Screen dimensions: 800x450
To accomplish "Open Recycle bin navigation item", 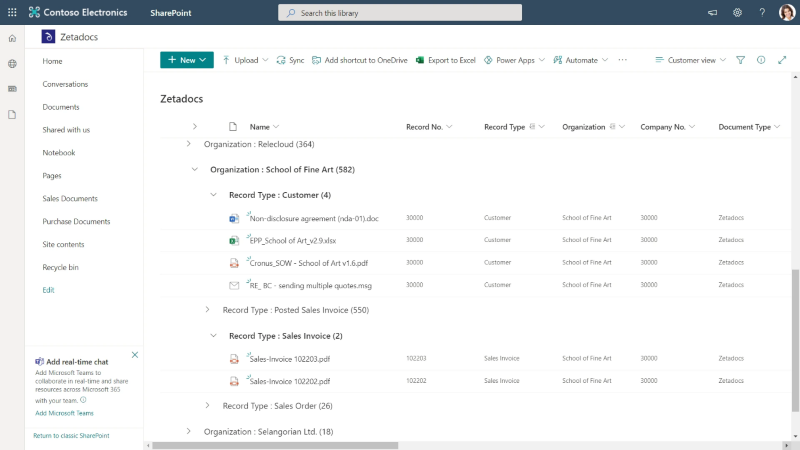I will coord(60,267).
